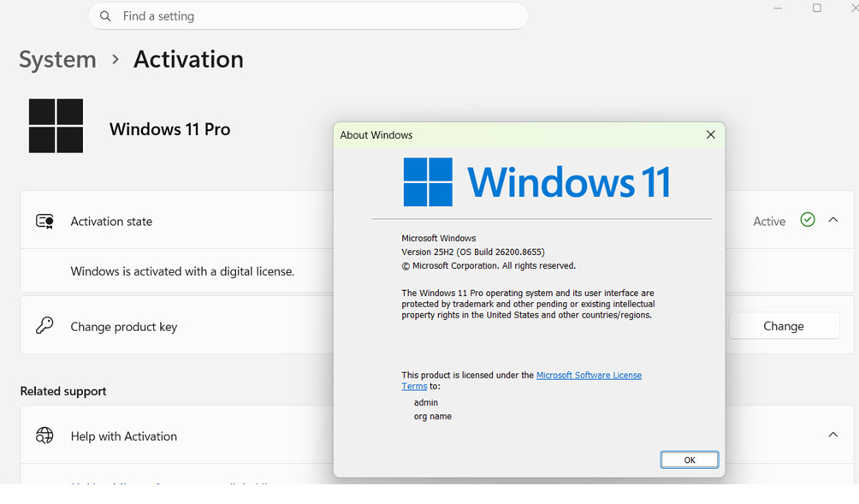859x504 pixels.
Task: Go back to System in breadcrumb
Action: [x=57, y=59]
